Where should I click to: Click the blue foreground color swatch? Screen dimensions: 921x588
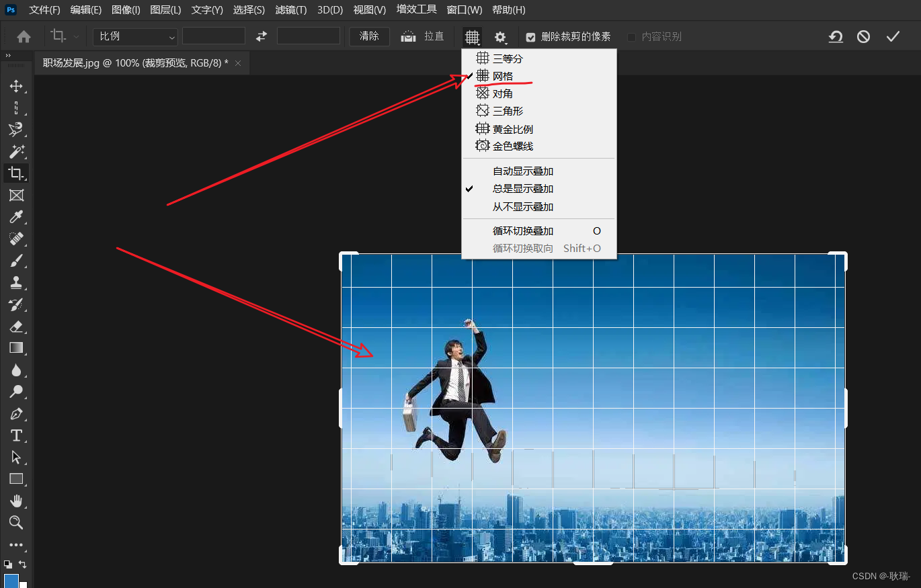[x=11, y=581]
